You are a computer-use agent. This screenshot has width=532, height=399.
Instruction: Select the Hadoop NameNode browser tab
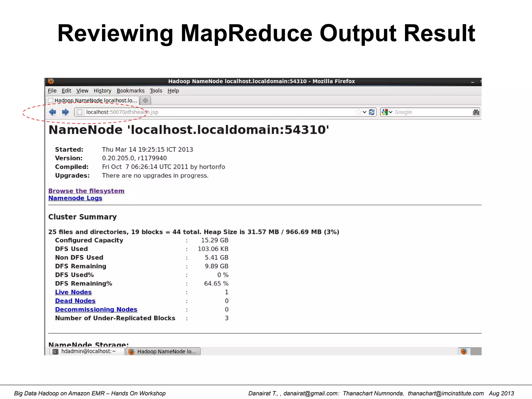(93, 101)
